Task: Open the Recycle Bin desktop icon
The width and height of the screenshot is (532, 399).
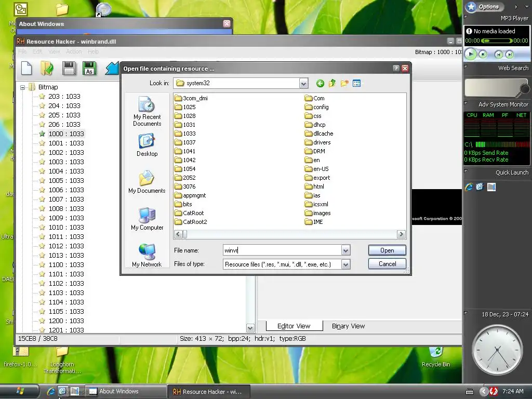Action: click(436, 357)
